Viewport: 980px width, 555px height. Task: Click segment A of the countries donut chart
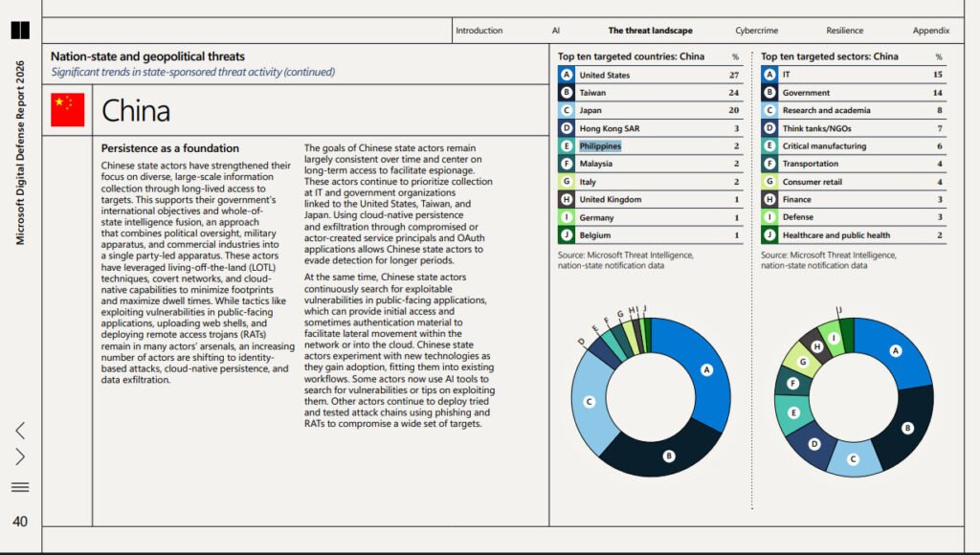click(x=705, y=372)
